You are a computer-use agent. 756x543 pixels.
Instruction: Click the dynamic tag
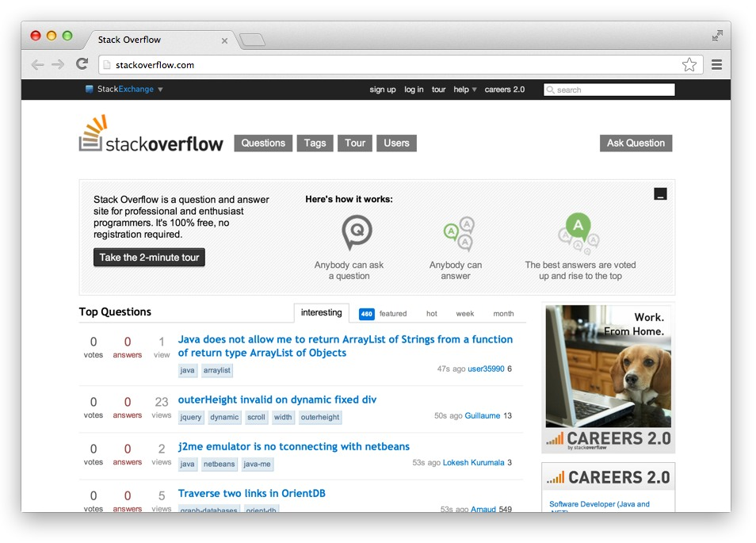pyautogui.click(x=224, y=417)
